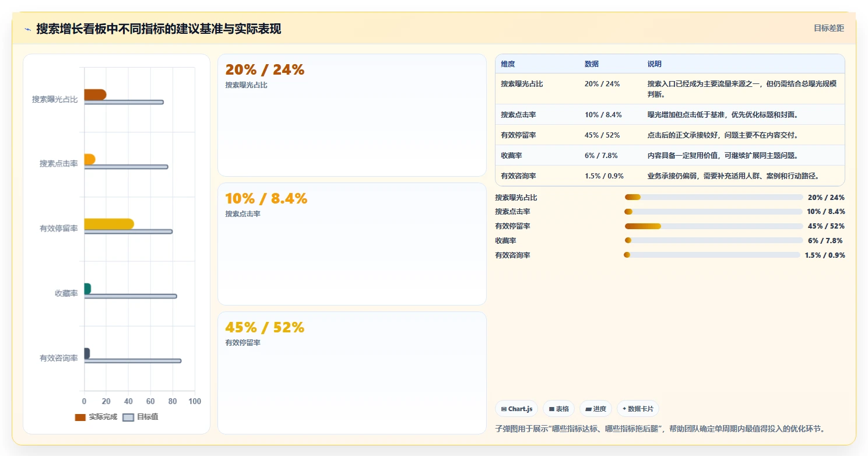Click the 数据卡片 tag button
Viewport: 868px width, 456px height.
[638, 409]
